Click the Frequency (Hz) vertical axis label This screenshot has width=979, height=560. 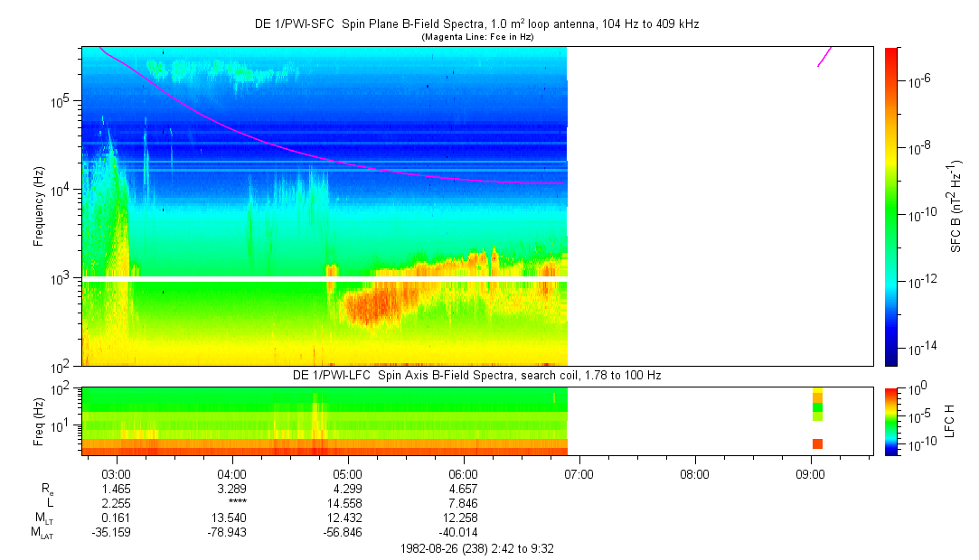click(x=39, y=207)
